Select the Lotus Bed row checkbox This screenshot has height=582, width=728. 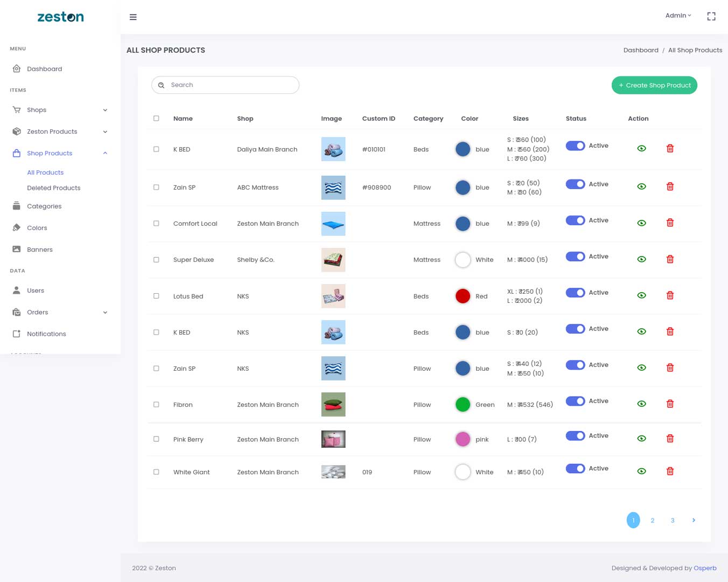tap(156, 296)
